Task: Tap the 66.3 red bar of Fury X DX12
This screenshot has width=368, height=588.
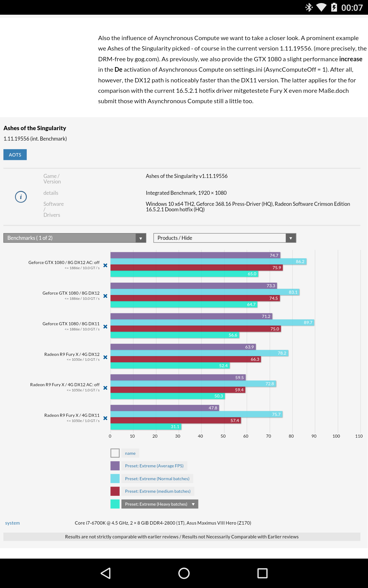Action: (x=186, y=359)
